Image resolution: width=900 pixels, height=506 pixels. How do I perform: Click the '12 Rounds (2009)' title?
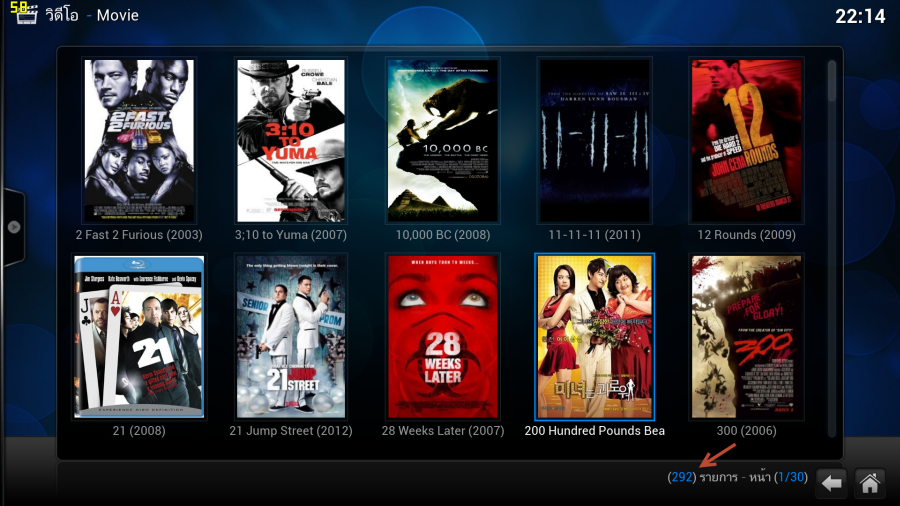pyautogui.click(x=746, y=235)
